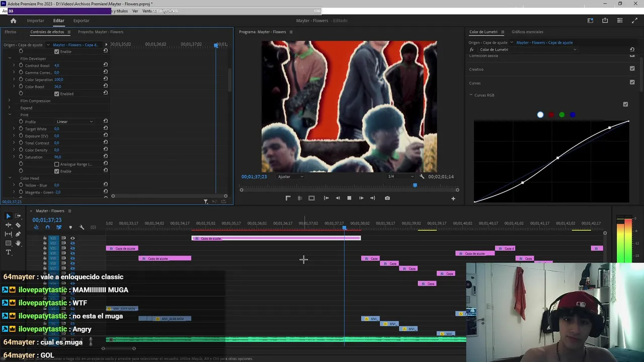Toggle Linked Selection in timeline
Viewport: 644px width, 362px height.
[59, 228]
